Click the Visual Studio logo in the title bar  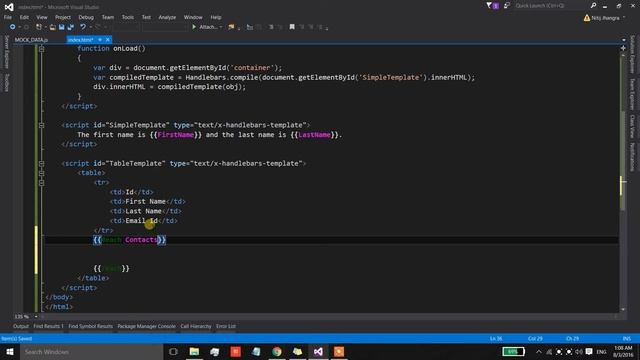click(9, 7)
